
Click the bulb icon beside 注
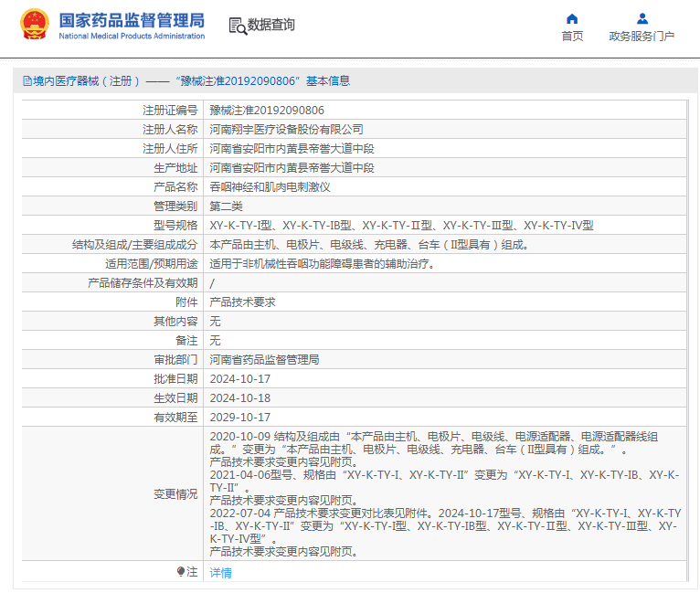[181, 572]
